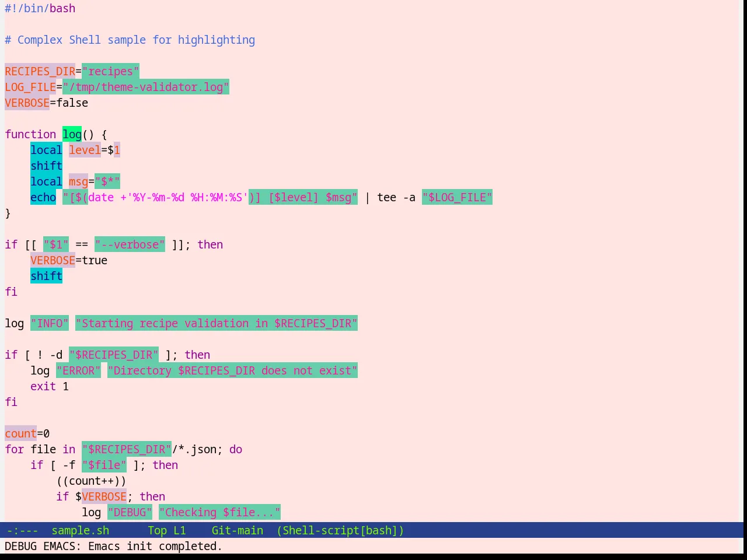Image resolution: width=747 pixels, height=560 pixels.
Task: Click the -:--- buffer status flags
Action: (22, 530)
